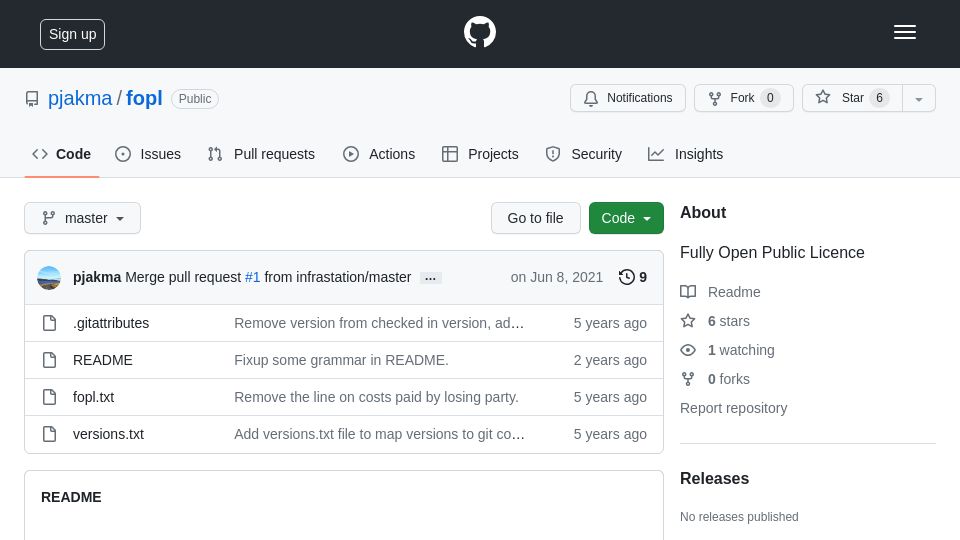Click star icon beside 6 stars
This screenshot has width=960, height=540.
(688, 321)
